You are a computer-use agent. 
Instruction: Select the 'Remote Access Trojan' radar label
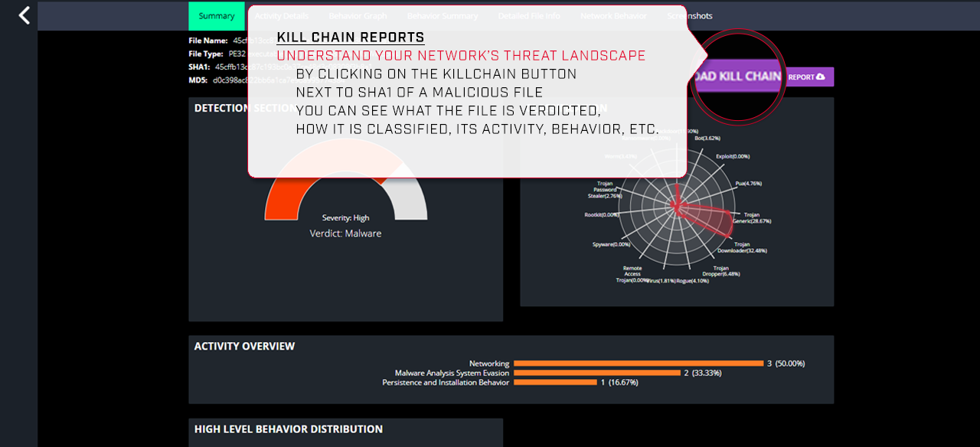pos(632,274)
